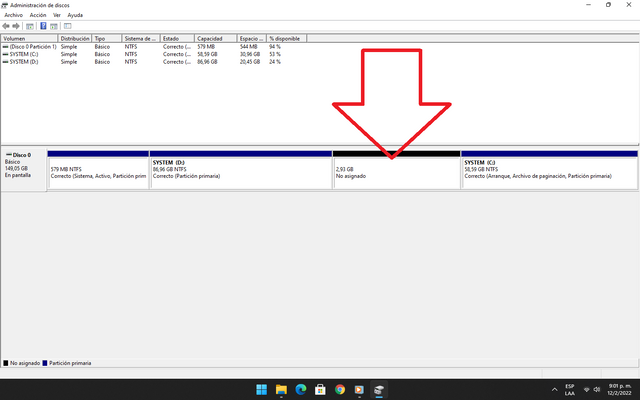
Task: Open Help with the blue question mark icon
Action: pyautogui.click(x=43, y=26)
